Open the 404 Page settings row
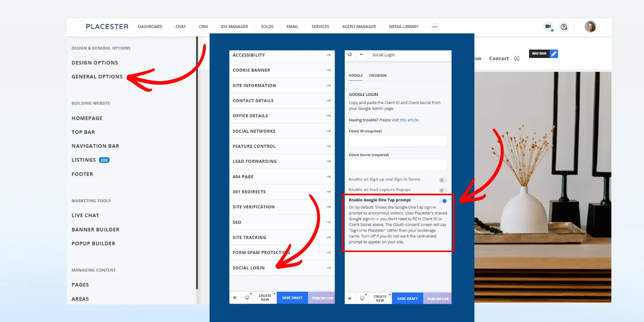 pyautogui.click(x=282, y=177)
